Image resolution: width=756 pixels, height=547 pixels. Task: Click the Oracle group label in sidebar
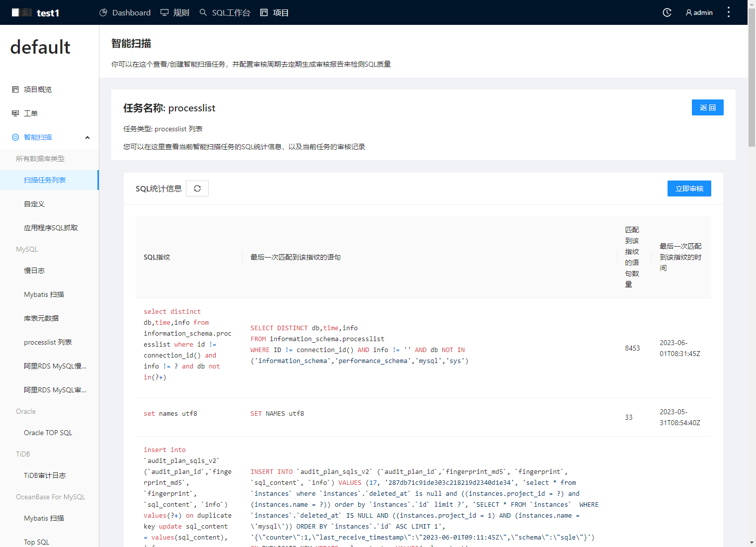pos(26,411)
